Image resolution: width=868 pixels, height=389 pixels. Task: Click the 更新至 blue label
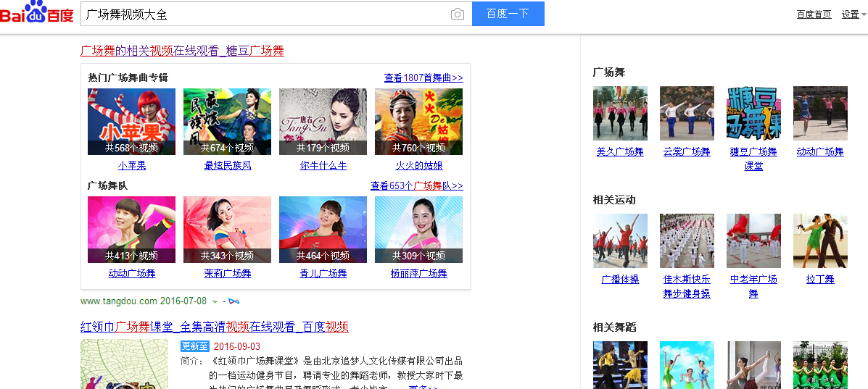(x=195, y=346)
